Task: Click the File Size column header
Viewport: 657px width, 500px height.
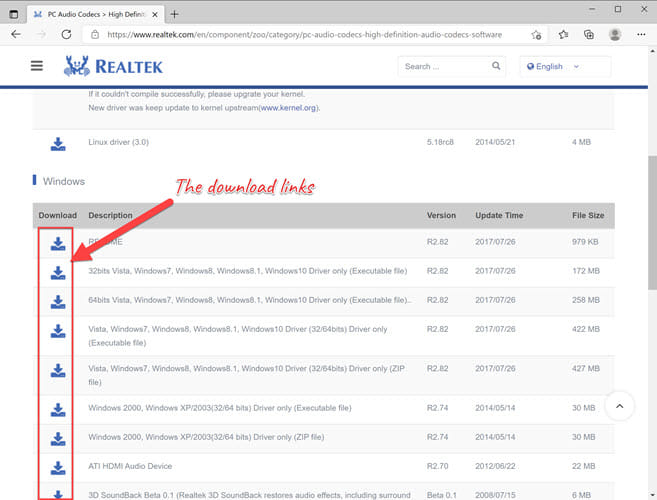Action: tap(588, 215)
